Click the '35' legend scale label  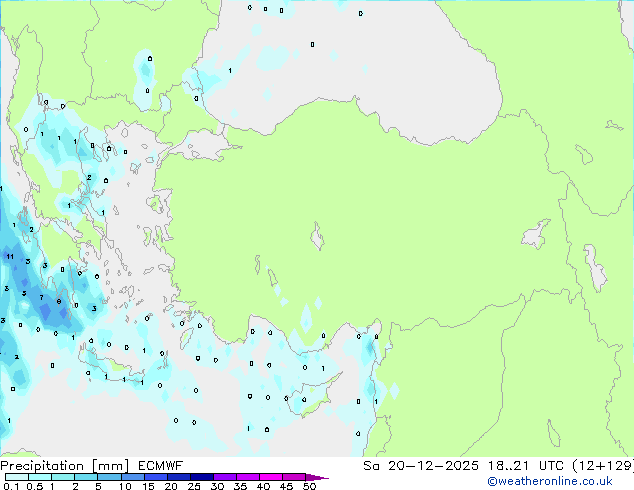click(240, 486)
